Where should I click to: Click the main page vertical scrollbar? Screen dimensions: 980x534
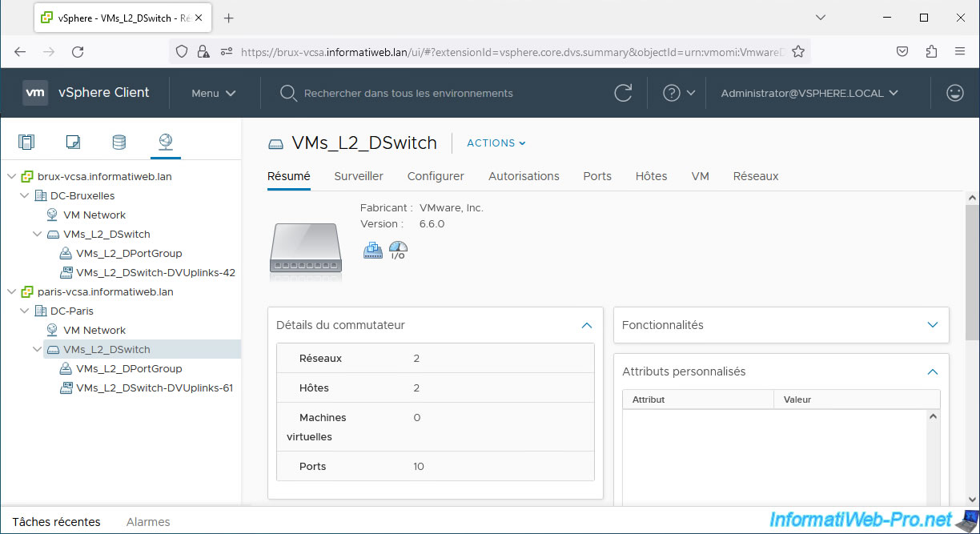pyautogui.click(x=972, y=272)
